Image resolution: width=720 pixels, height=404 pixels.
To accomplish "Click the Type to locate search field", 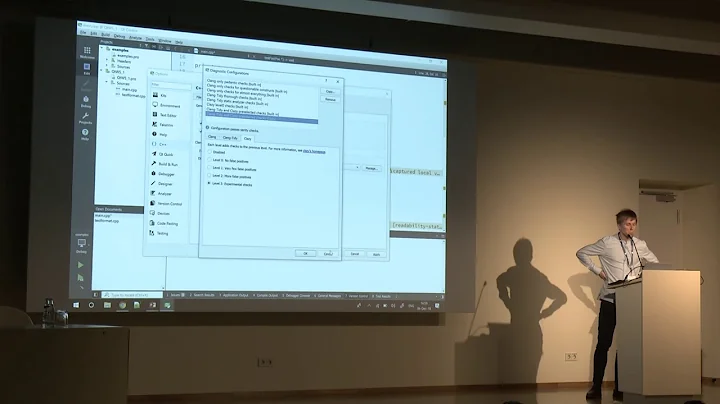I will (132, 295).
